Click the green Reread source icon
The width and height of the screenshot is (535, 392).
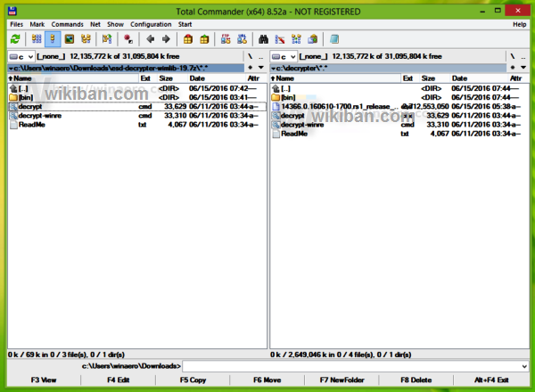(x=15, y=39)
